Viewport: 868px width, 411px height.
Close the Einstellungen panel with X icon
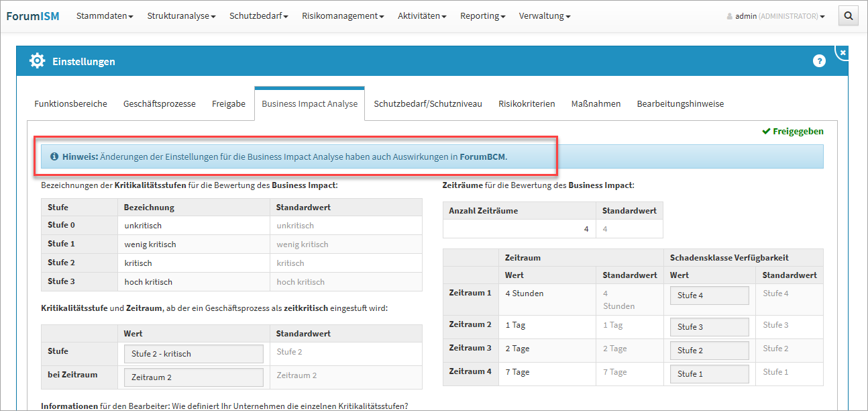pos(843,52)
